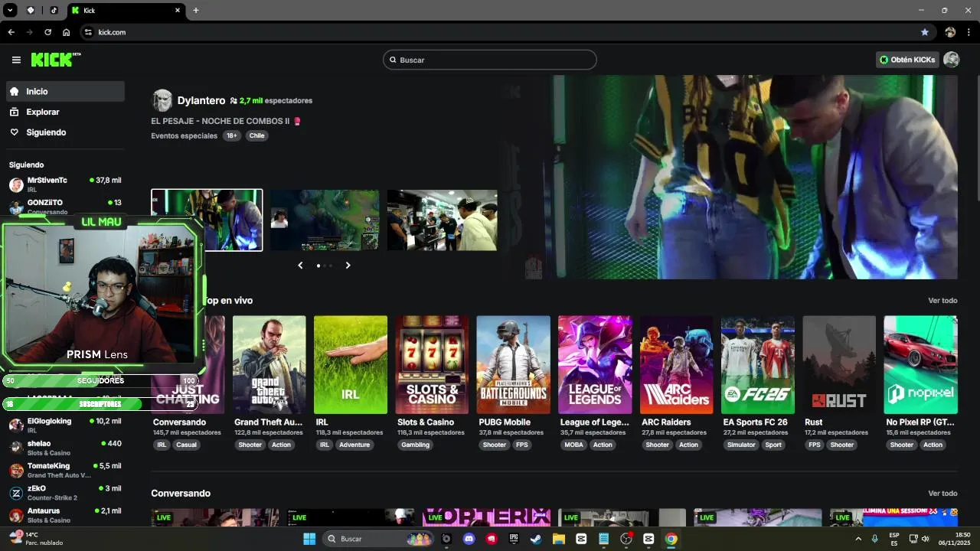Open zEkO followed channel

(x=65, y=493)
